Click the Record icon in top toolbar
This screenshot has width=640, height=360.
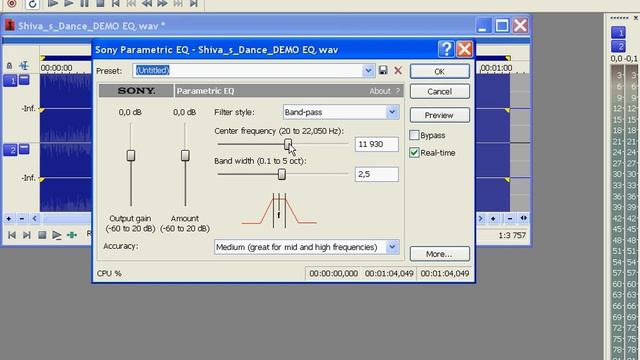(12, 4)
